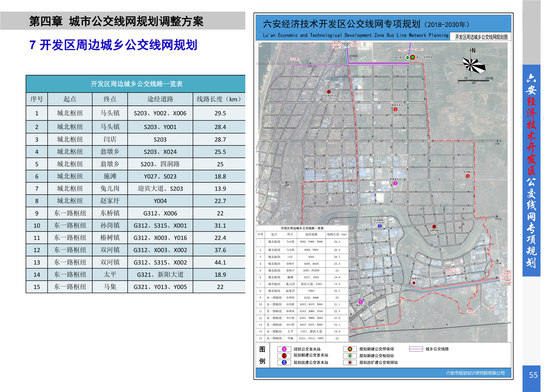Click the map scale bar under the compass
The width and height of the screenshot is (555, 392).
[476, 81]
